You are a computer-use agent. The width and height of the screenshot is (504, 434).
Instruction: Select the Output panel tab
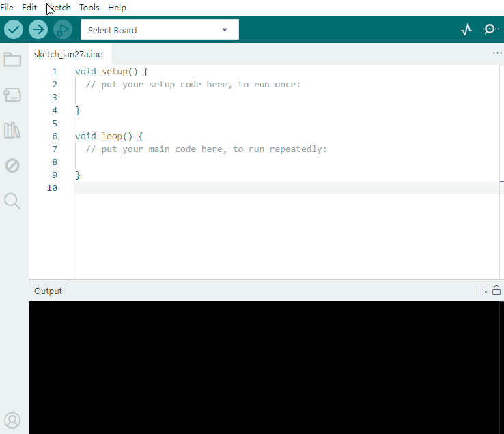tap(48, 291)
